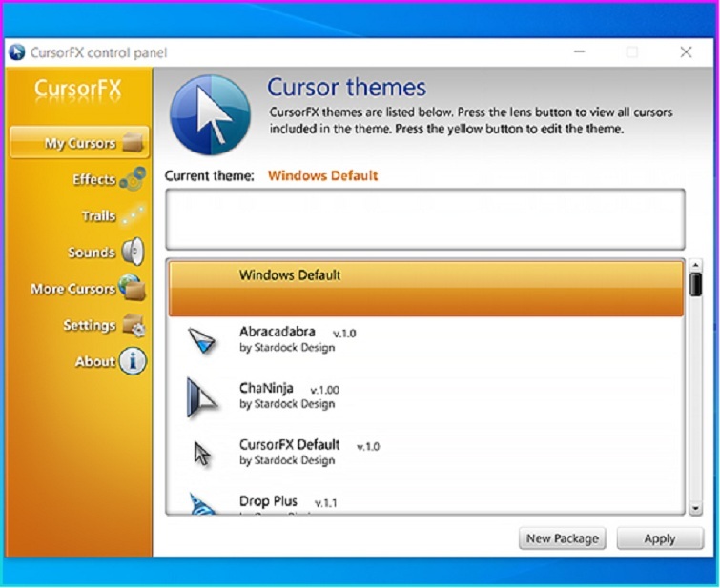Click the Sounds speaker icon
The height and width of the screenshot is (588, 720).
133,253
